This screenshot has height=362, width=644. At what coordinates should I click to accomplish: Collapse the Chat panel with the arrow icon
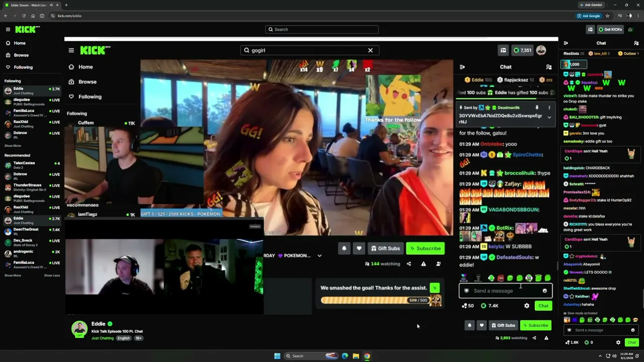566,43
